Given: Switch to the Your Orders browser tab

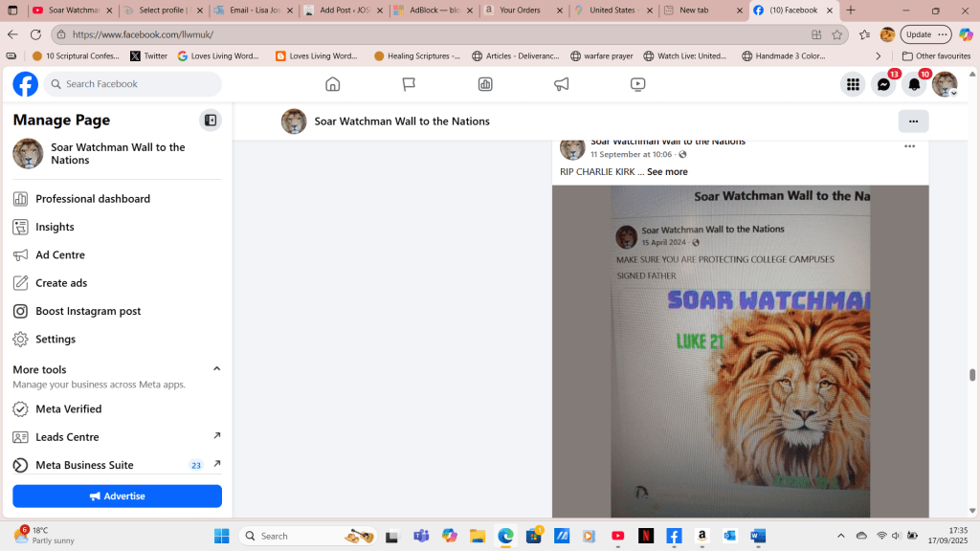Looking at the screenshot, I should (521, 11).
